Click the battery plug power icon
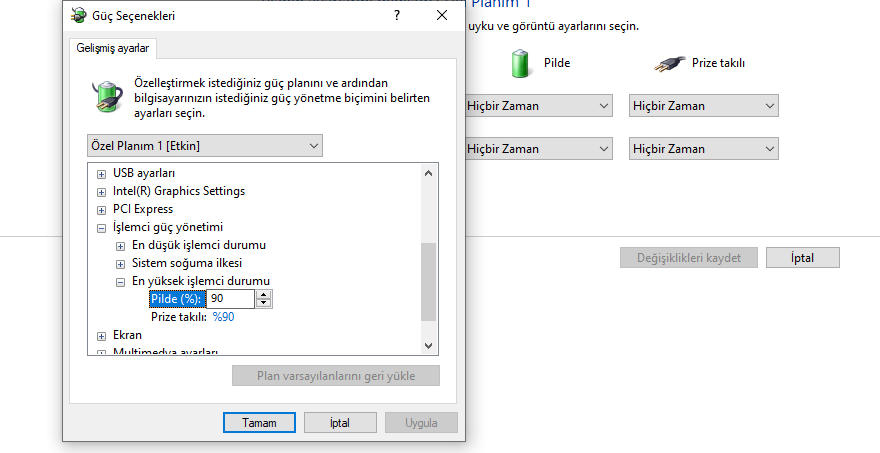 (107, 96)
